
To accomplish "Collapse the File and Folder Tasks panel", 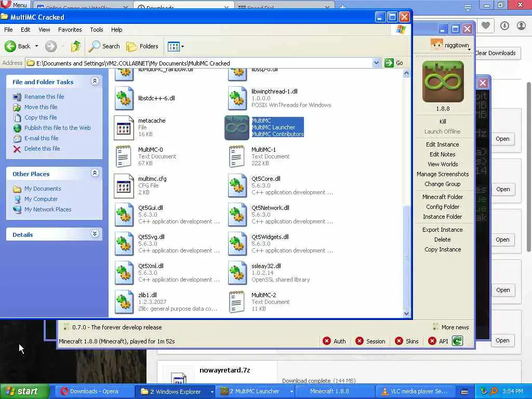I will [95, 81].
